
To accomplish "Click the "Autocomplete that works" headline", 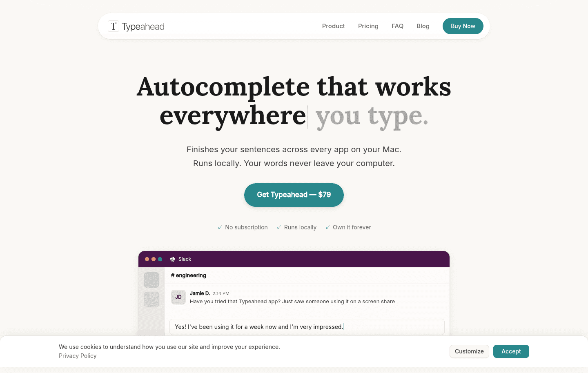I will point(294,87).
